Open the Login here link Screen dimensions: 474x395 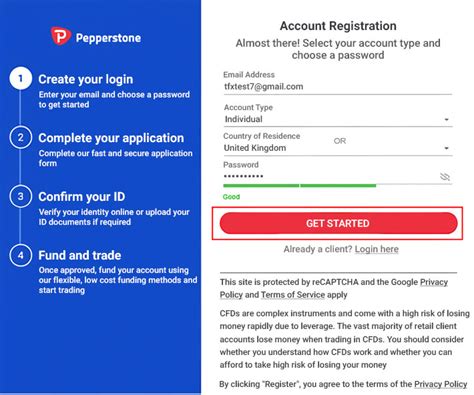coord(377,249)
